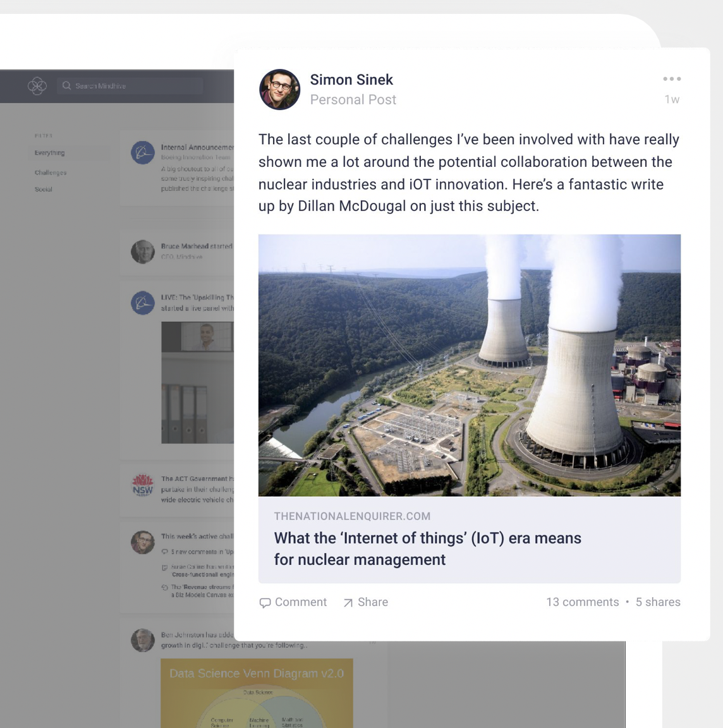Select the Challenges filter
This screenshot has width=723, height=728.
[51, 173]
